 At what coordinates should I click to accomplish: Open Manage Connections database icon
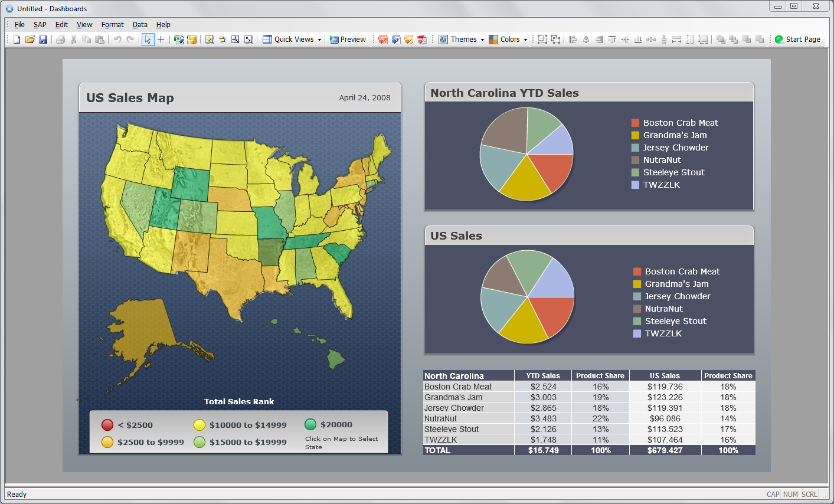[x=192, y=40]
